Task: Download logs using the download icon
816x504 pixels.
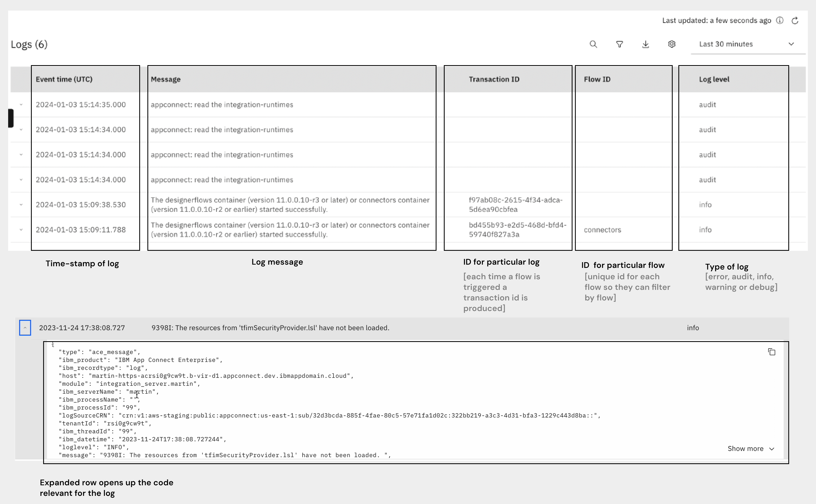Action: 645,44
